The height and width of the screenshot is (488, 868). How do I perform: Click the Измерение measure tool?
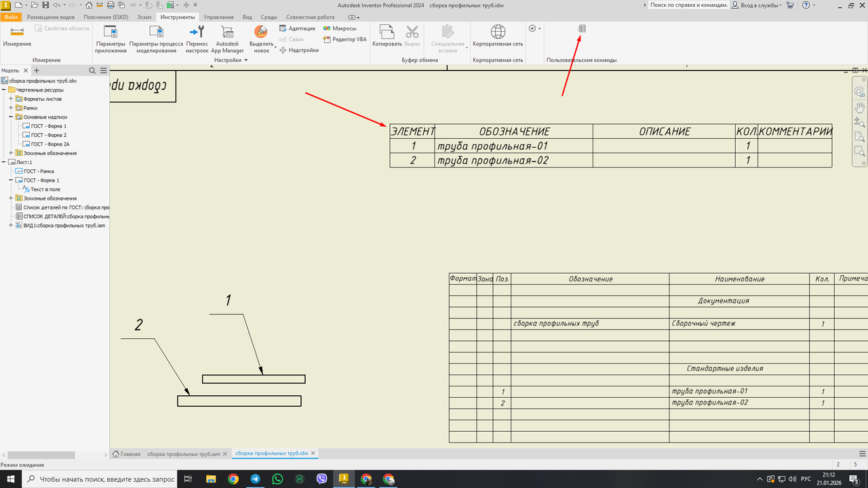17,35
